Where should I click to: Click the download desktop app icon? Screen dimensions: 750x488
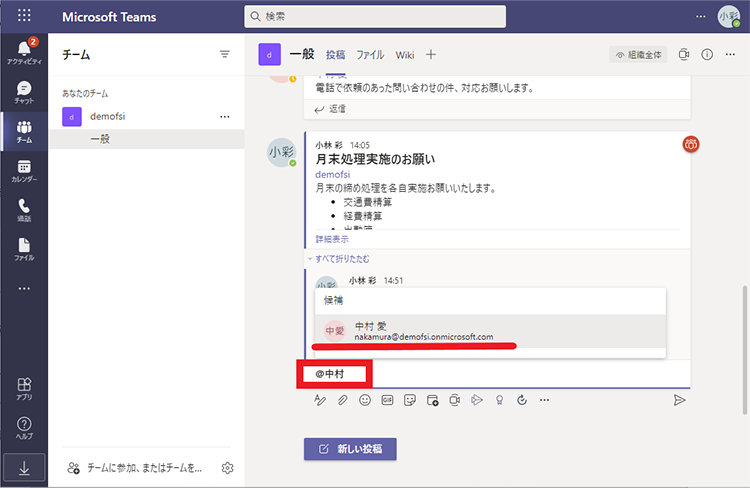click(24, 467)
